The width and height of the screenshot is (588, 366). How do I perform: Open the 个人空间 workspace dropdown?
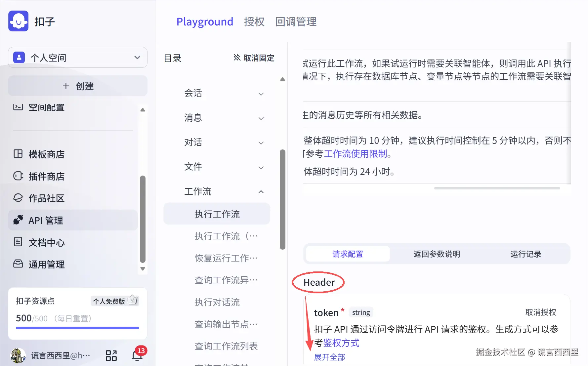click(78, 58)
